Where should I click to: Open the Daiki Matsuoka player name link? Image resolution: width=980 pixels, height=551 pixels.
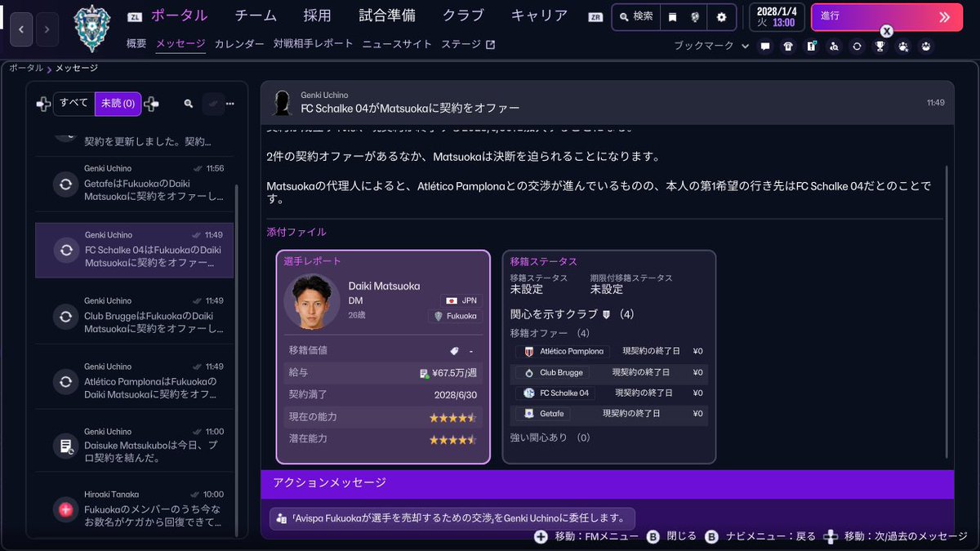click(x=384, y=286)
